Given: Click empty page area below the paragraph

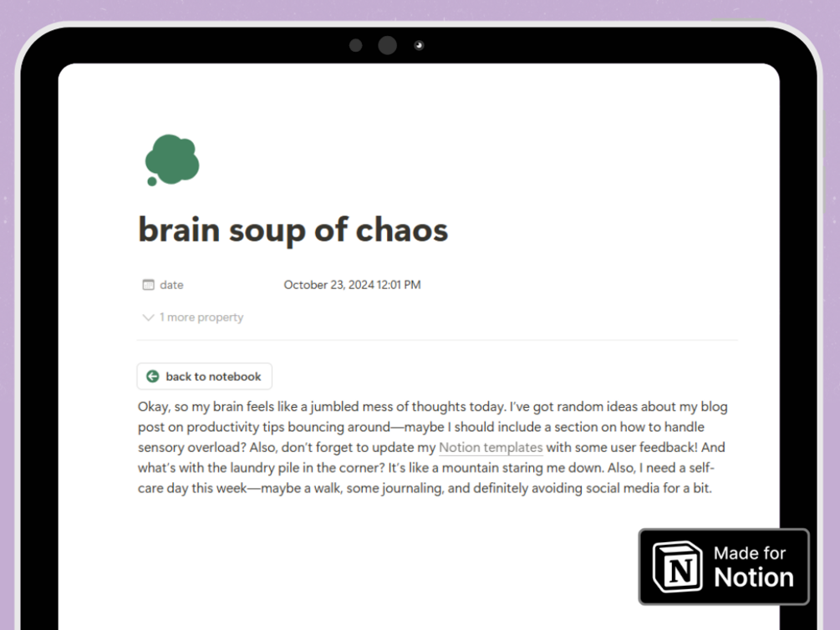Looking at the screenshot, I should 375,562.
